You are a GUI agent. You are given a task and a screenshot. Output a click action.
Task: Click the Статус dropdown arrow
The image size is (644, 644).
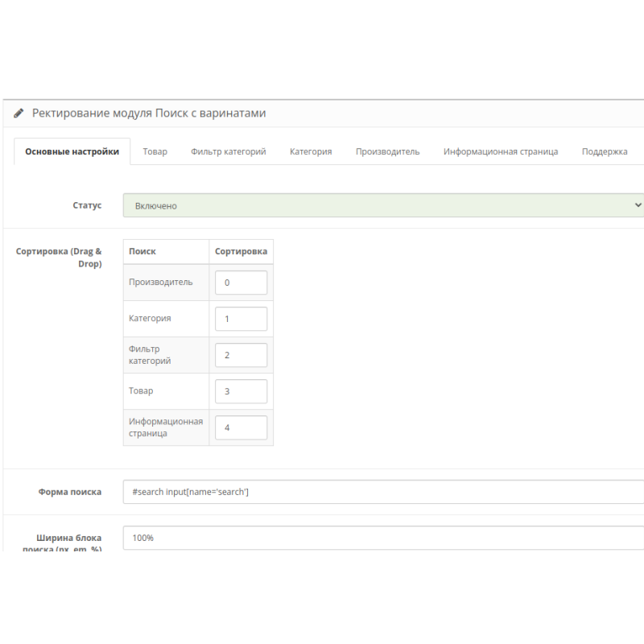pos(638,206)
